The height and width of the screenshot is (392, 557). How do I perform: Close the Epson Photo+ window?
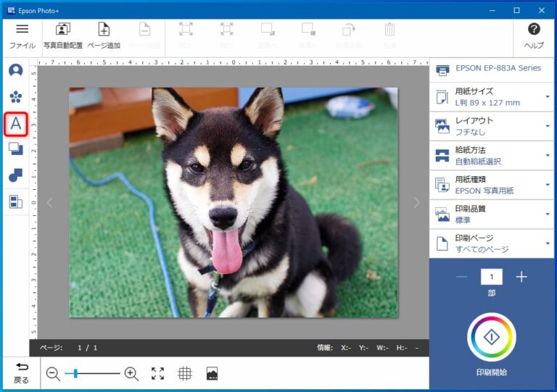542,11
